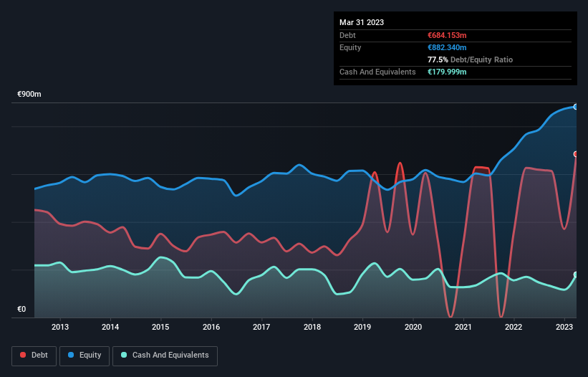Select the 2023 x-axis label
Image resolution: width=588 pixels, height=377 pixels.
564,327
